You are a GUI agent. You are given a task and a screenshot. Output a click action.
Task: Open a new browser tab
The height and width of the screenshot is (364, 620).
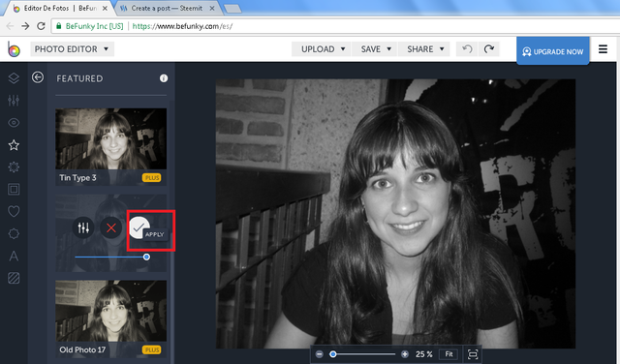pos(232,9)
